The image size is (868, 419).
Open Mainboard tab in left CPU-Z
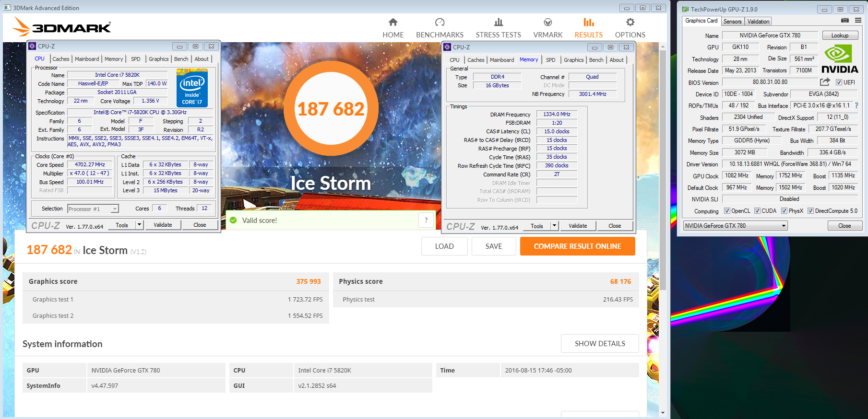pyautogui.click(x=87, y=59)
